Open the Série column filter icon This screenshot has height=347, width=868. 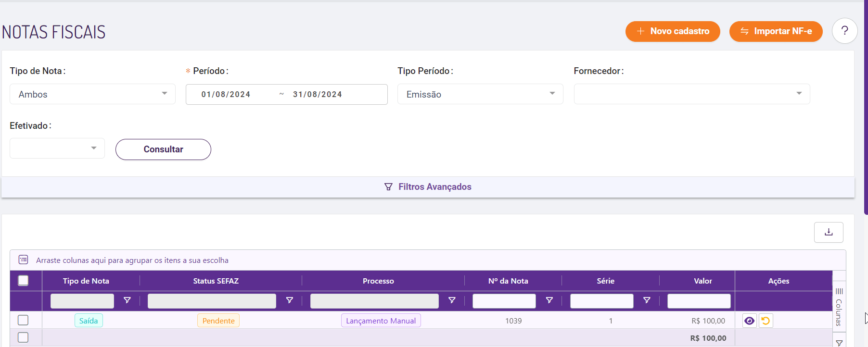tap(647, 300)
